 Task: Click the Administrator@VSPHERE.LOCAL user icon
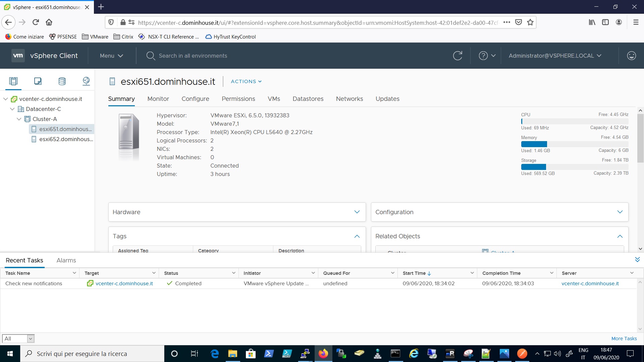(x=631, y=55)
